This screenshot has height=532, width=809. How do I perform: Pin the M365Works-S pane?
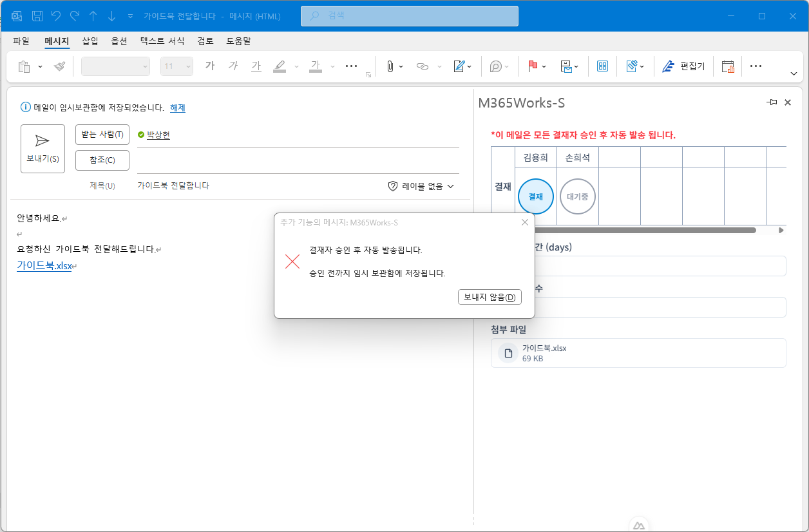772,102
